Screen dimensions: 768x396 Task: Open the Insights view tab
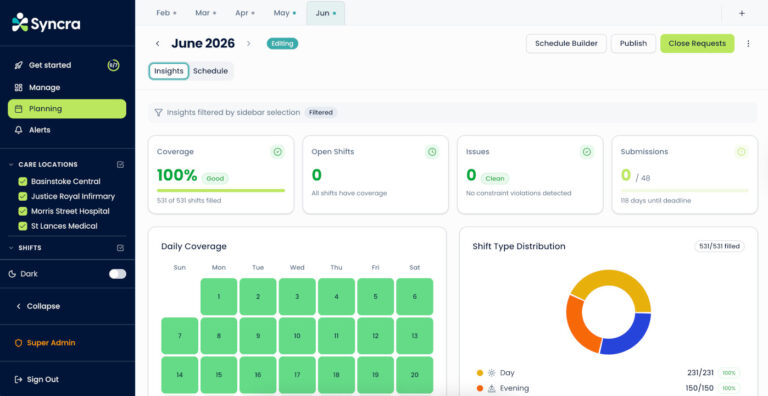tap(169, 71)
